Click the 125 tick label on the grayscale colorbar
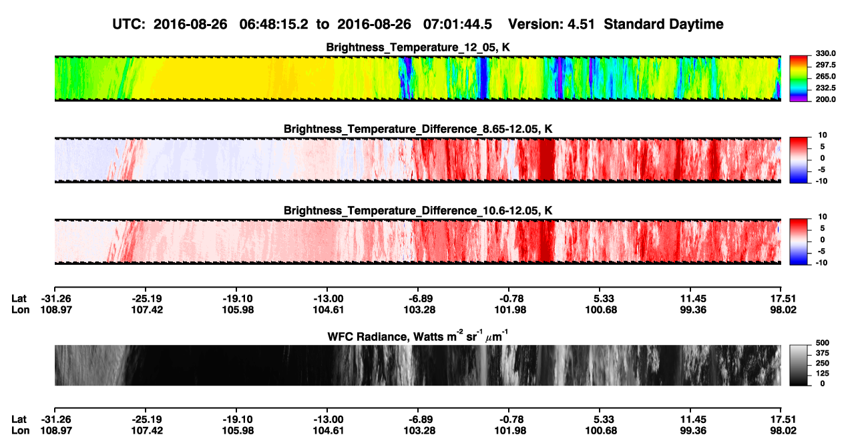The height and width of the screenshot is (445, 868). click(x=822, y=374)
